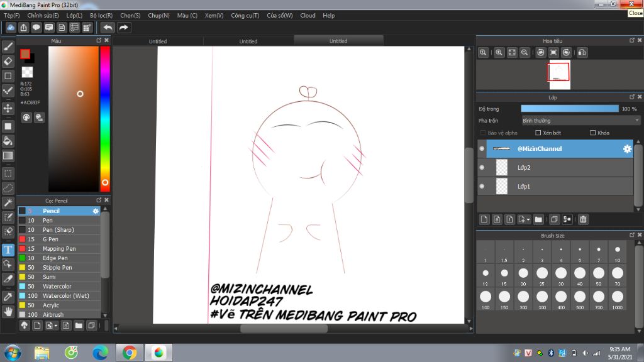Select the Fill rectangle tool

pos(8,126)
